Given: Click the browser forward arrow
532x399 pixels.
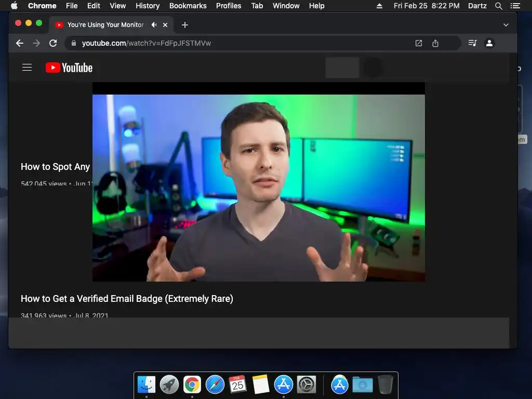Looking at the screenshot, I should tap(36, 43).
